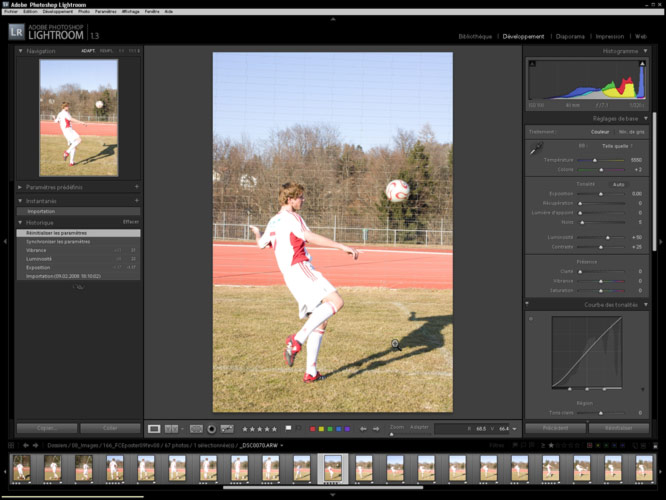This screenshot has height=500, width=666.
Task: Toggle shadow clipping indicator in histogram
Action: tap(530, 62)
